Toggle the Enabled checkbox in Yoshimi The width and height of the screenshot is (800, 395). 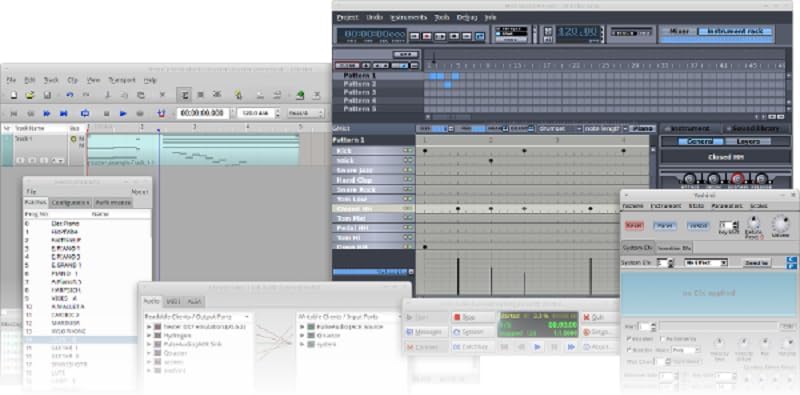[629, 339]
